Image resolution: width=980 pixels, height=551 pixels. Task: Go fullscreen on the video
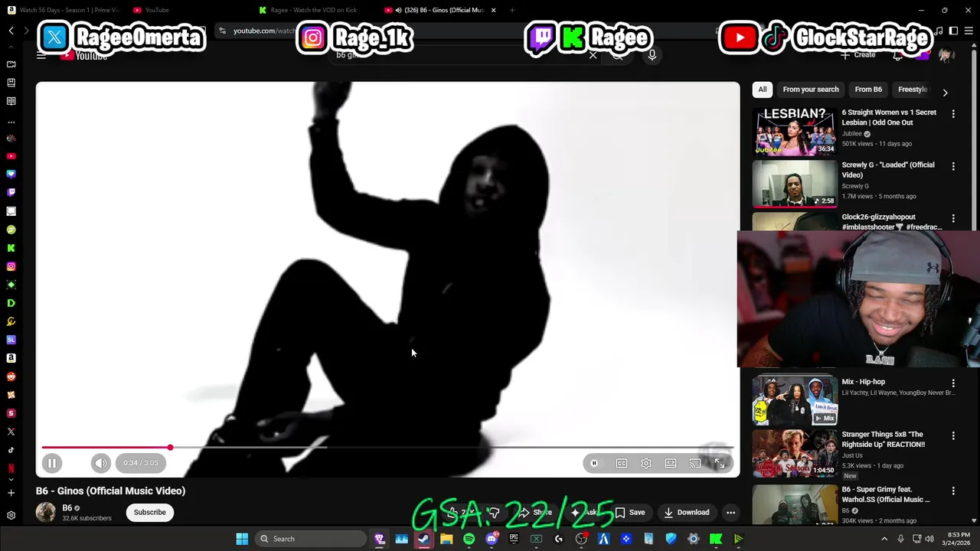[720, 463]
